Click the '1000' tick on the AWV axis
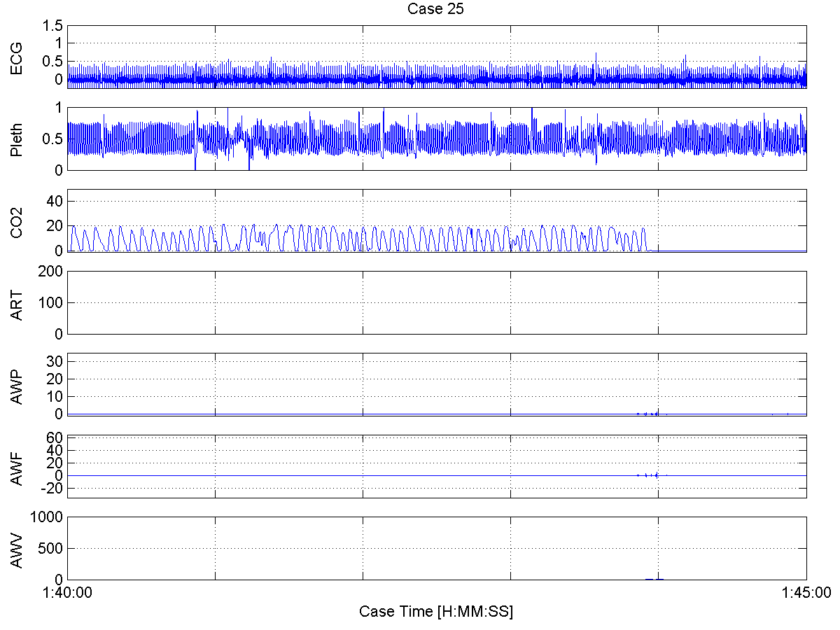The width and height of the screenshot is (840, 630). (48, 517)
